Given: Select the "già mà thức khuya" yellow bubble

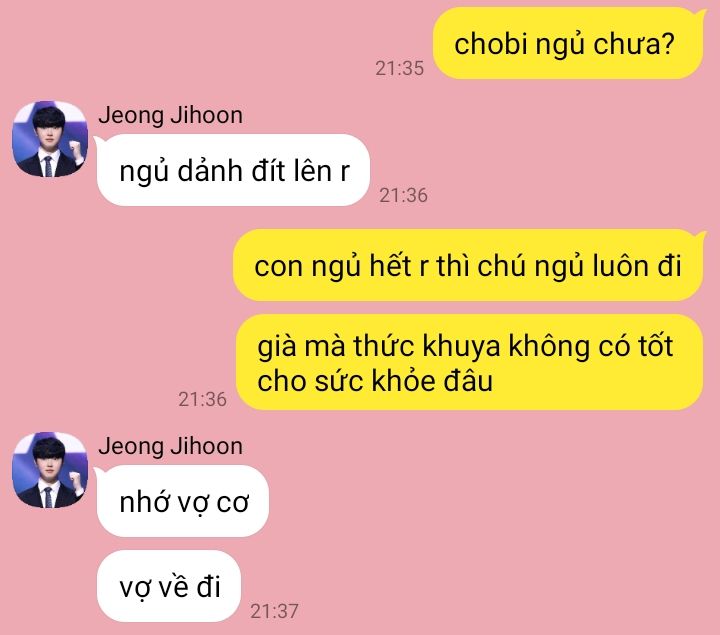Looking at the screenshot, I should point(469,362).
